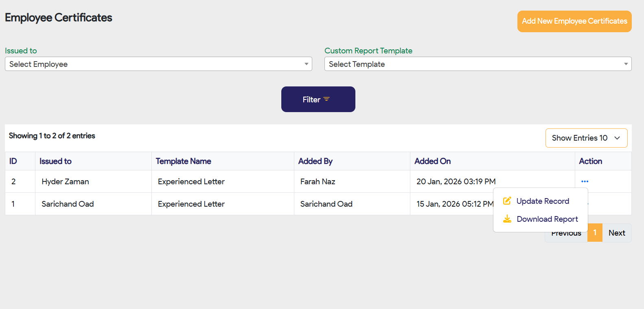644x309 pixels.
Task: Sort by the Added On column header
Action: [432, 161]
